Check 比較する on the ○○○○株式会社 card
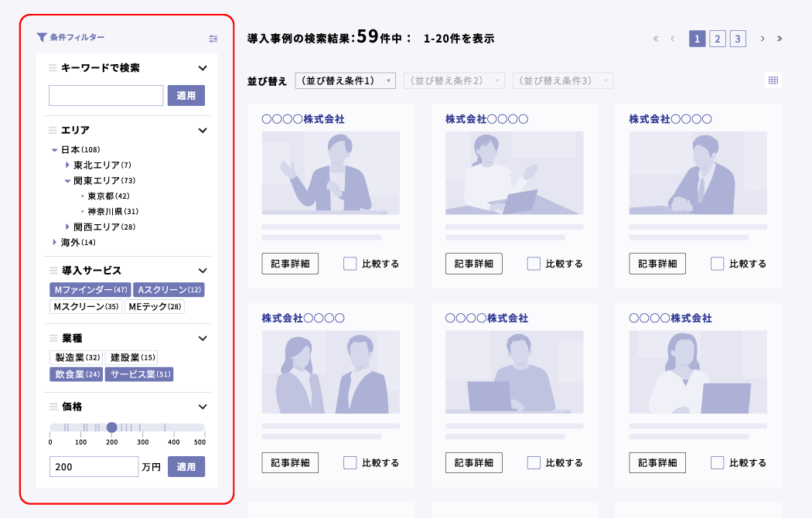Viewport: 812px width, 518px height. tap(348, 263)
